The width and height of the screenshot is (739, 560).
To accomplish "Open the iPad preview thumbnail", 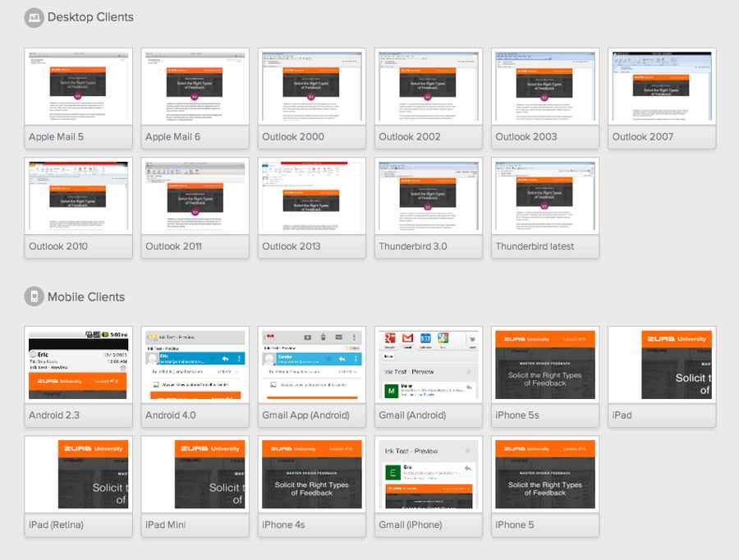I will coord(662,365).
